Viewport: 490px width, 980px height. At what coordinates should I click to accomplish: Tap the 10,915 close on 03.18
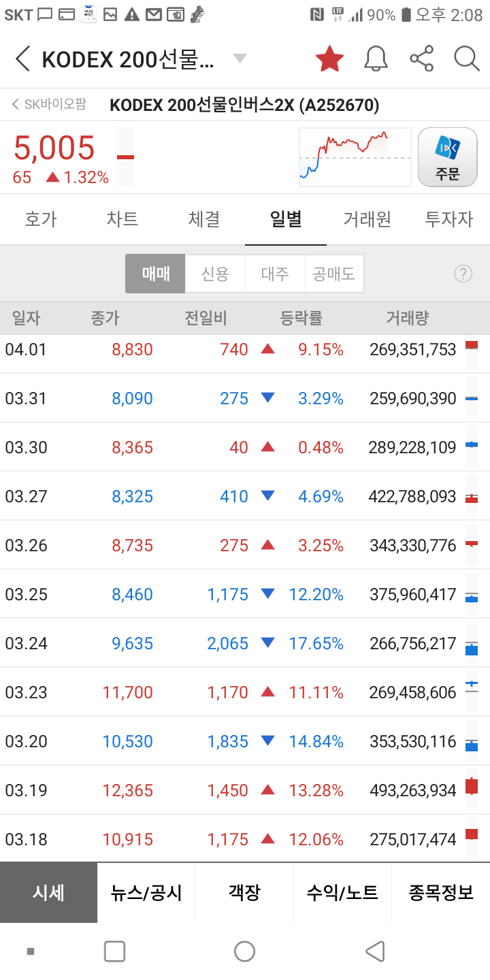[128, 840]
